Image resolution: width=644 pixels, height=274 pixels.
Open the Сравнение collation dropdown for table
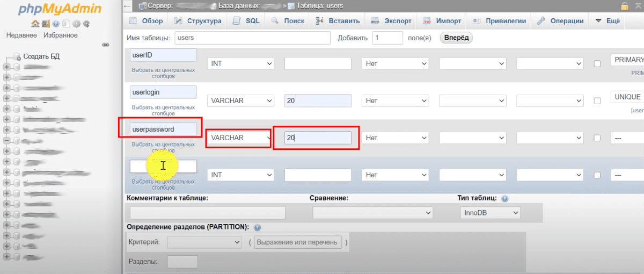[373, 213]
